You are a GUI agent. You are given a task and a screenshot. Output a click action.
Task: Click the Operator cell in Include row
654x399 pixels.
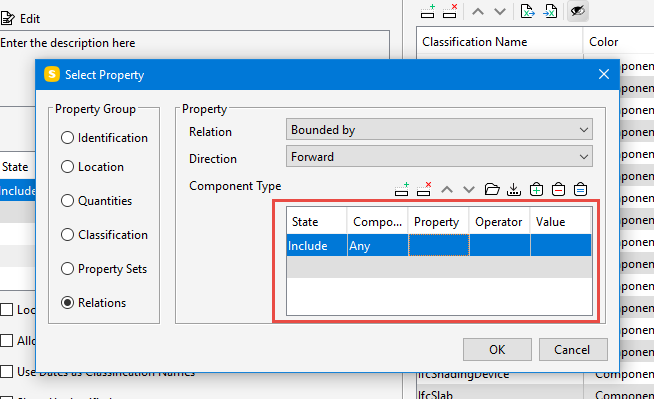[x=500, y=246]
